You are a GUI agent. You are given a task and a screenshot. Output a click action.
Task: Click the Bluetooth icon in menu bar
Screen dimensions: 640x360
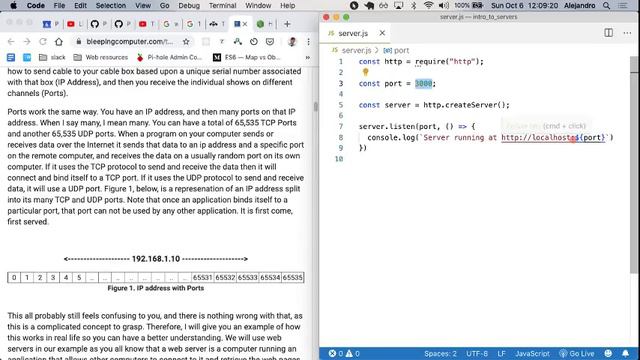tap(413, 5)
